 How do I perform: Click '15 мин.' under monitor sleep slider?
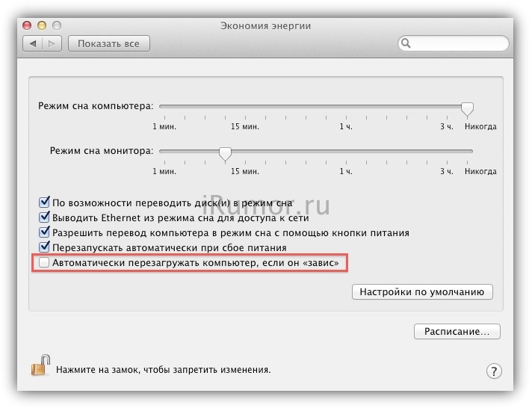click(x=245, y=171)
